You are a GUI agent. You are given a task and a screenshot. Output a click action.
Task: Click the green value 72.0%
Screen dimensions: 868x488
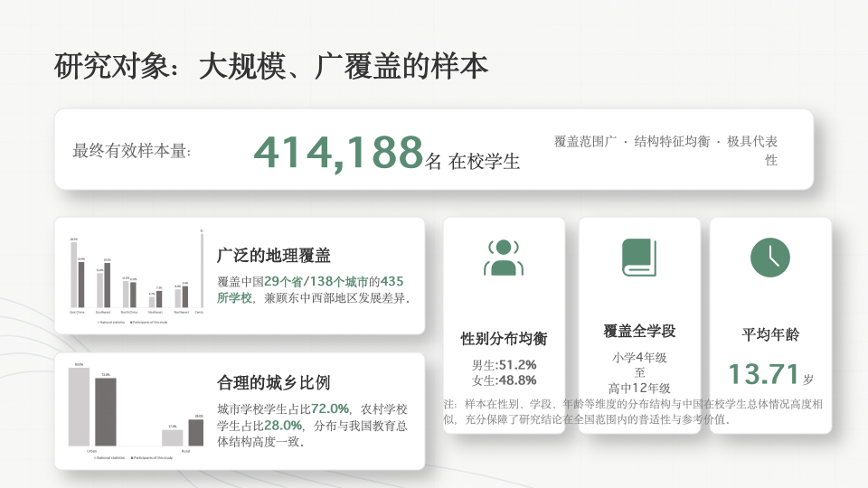(x=330, y=408)
